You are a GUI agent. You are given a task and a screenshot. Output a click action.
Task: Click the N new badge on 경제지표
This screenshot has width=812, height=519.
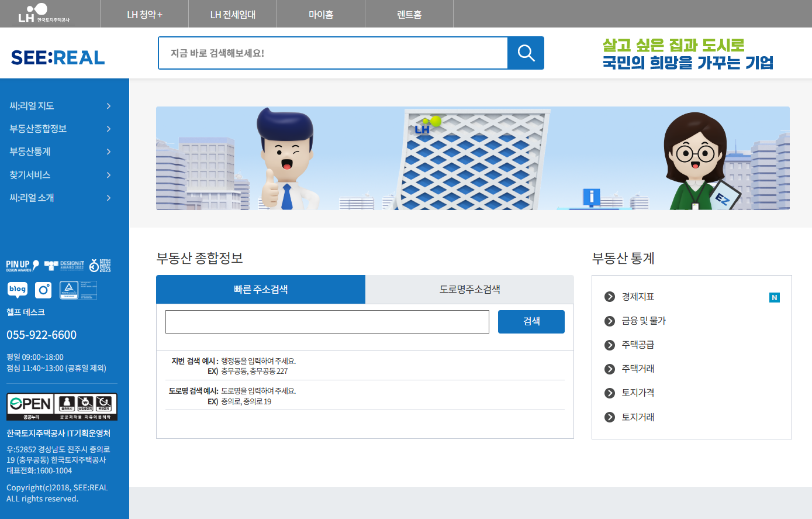coord(775,297)
